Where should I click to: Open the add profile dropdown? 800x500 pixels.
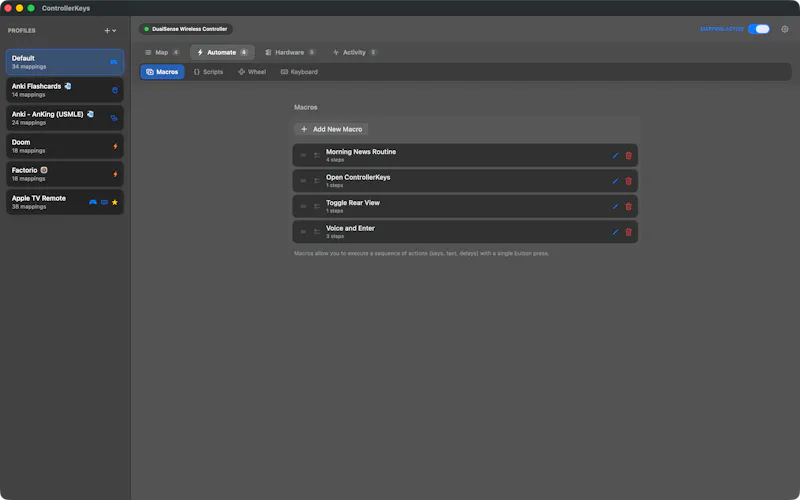[x=110, y=31]
